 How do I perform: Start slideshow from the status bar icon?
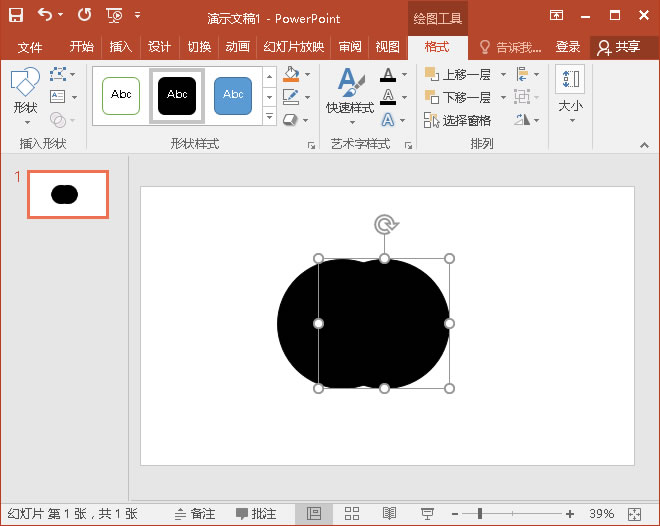coord(427,513)
